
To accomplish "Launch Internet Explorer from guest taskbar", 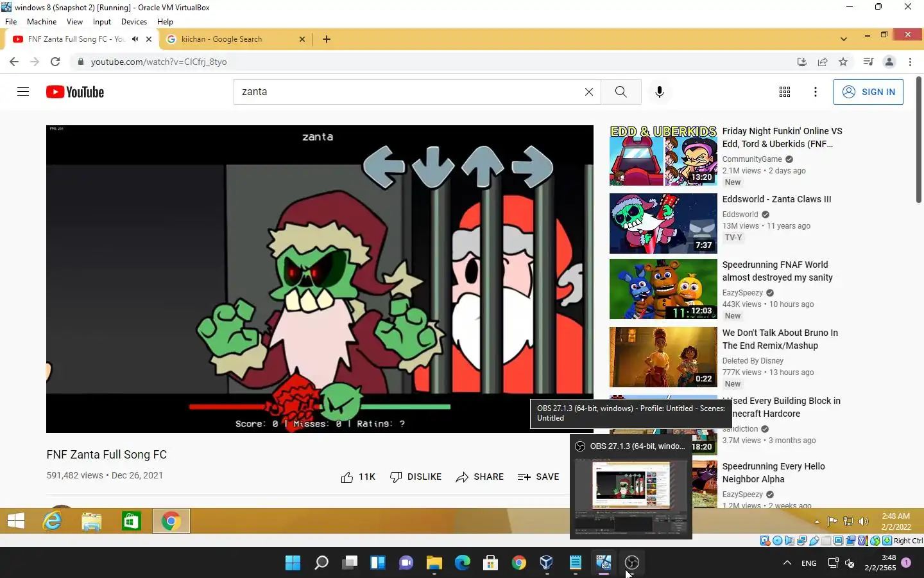I will click(x=52, y=521).
